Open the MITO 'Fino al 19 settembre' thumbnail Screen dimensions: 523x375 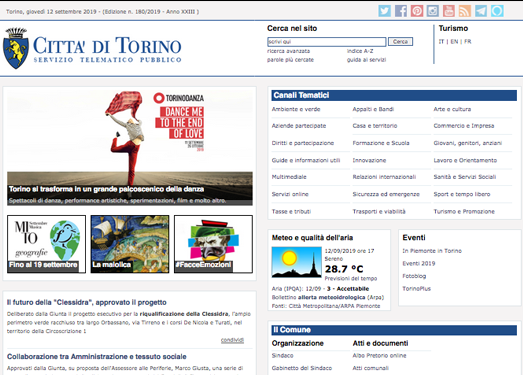(46, 244)
